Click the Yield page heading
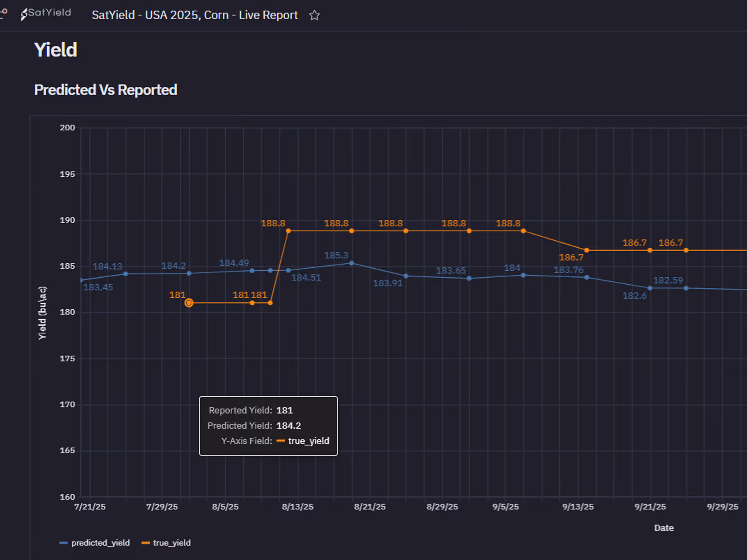The height and width of the screenshot is (560, 747). coord(56,49)
